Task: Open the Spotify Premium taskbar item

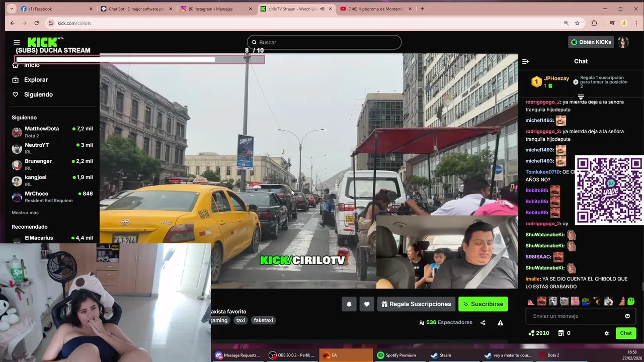Action: click(399, 355)
